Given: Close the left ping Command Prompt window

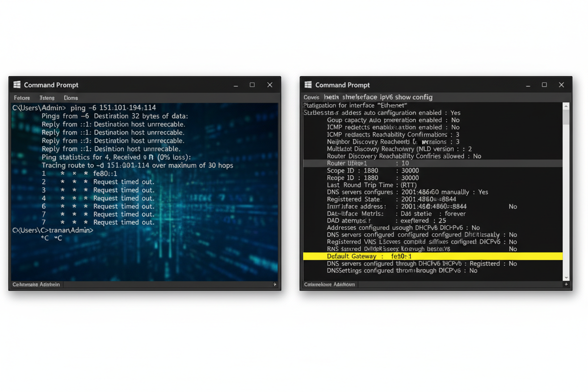Looking at the screenshot, I should pyautogui.click(x=269, y=85).
